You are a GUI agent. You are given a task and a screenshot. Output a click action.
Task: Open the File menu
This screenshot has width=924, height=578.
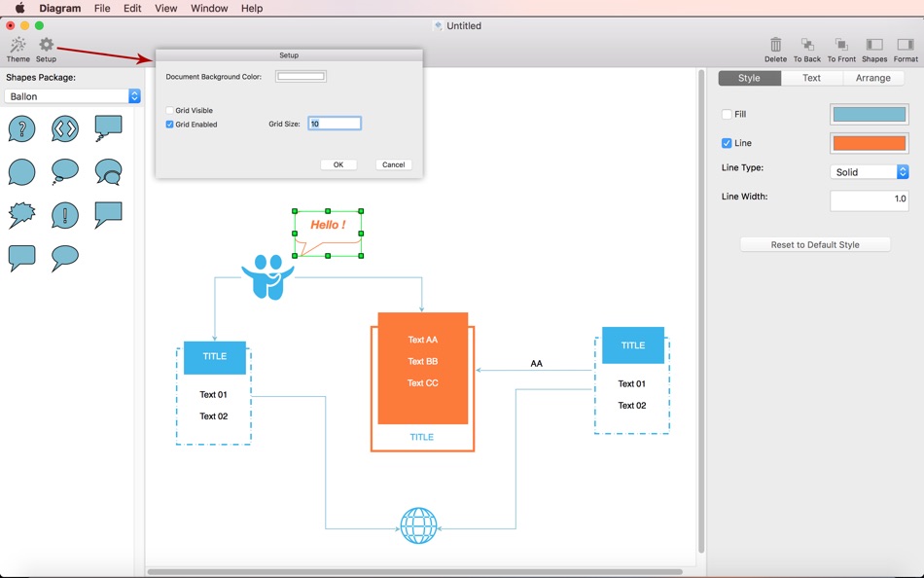tap(102, 8)
